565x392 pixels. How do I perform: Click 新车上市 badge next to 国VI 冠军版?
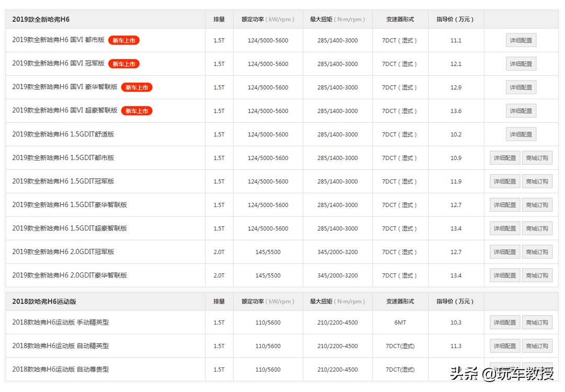123,63
